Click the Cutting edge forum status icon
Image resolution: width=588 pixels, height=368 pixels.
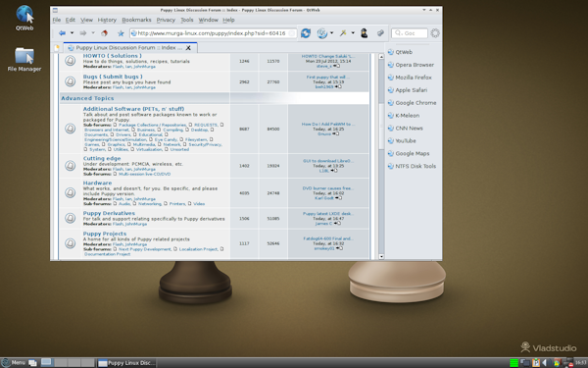pyautogui.click(x=71, y=166)
